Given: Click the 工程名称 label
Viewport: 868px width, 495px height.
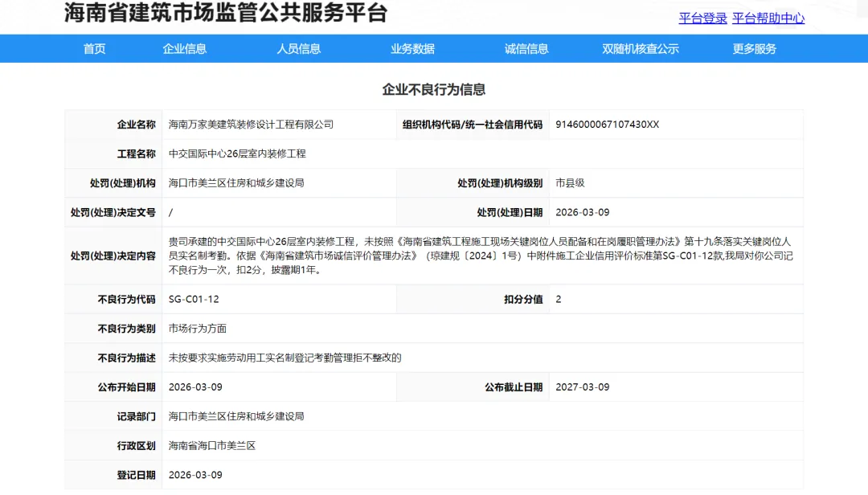Looking at the screenshot, I should tap(136, 154).
